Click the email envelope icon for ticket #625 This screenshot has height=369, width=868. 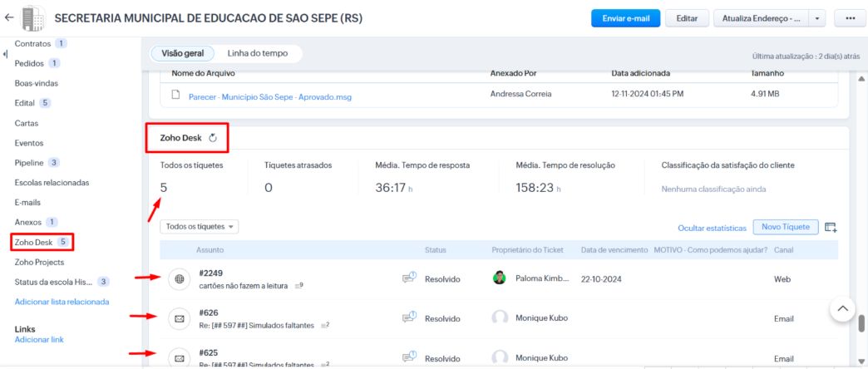pos(179,358)
